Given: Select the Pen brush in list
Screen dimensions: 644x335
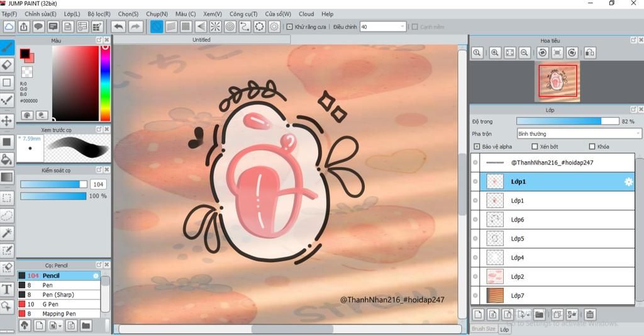Looking at the screenshot, I should point(58,285).
